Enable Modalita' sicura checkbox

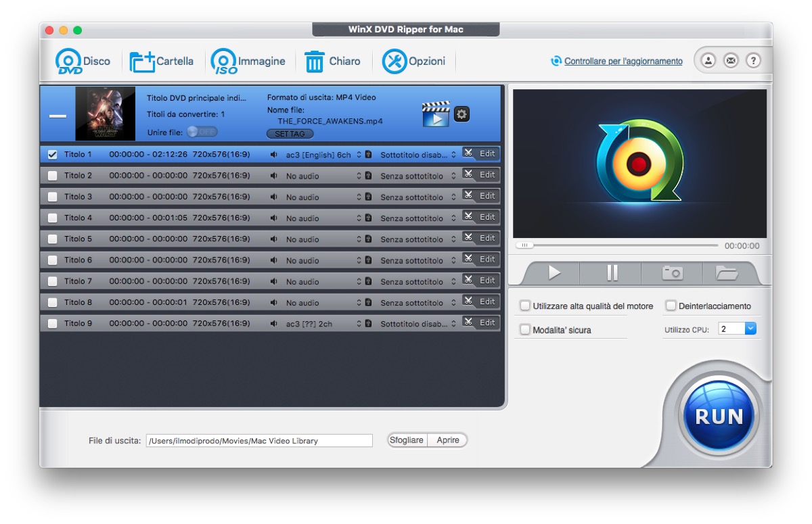click(x=525, y=329)
